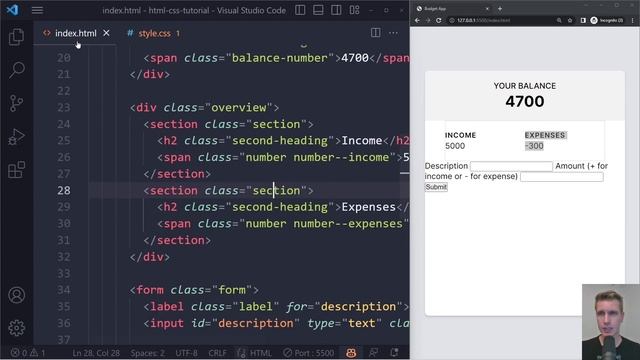Click the form tag on line 34
Image resolution: width=640 pixels, height=360 pixels.
150,290
